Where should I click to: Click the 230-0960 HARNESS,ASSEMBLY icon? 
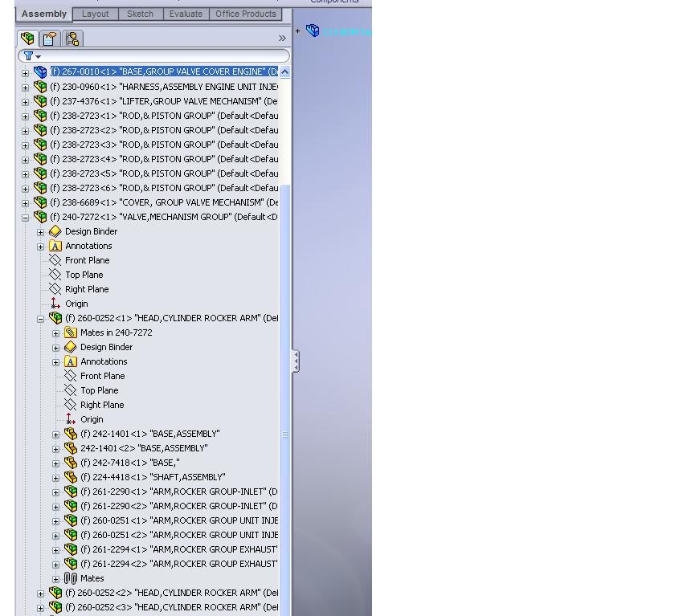tap(40, 87)
